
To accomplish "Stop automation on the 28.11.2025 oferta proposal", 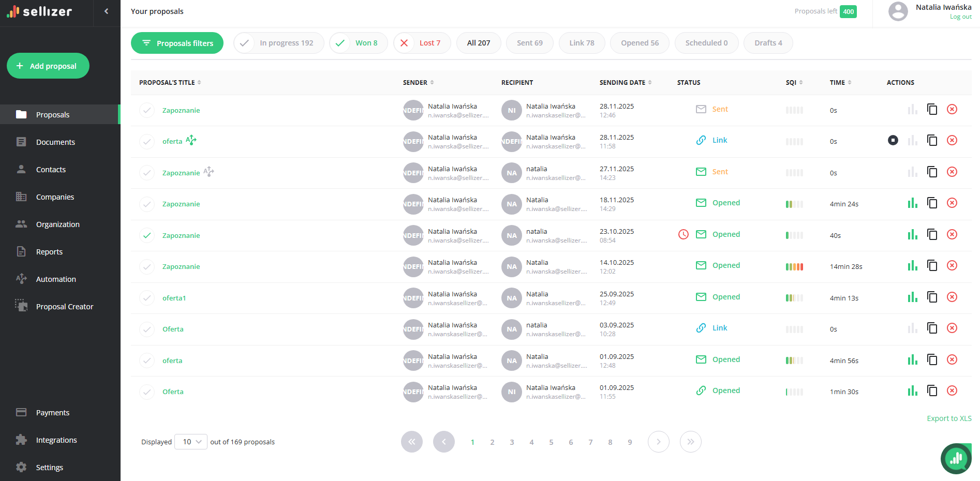I will 893,140.
